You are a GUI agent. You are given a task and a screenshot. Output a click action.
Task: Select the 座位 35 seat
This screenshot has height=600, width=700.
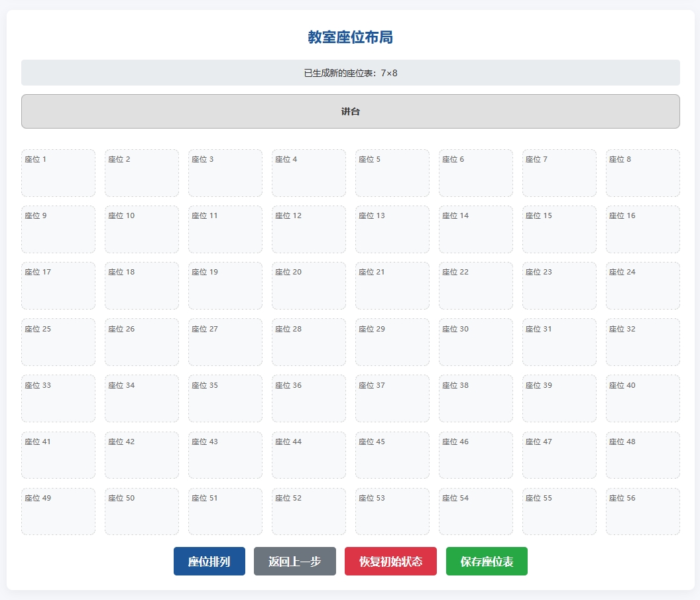(225, 398)
